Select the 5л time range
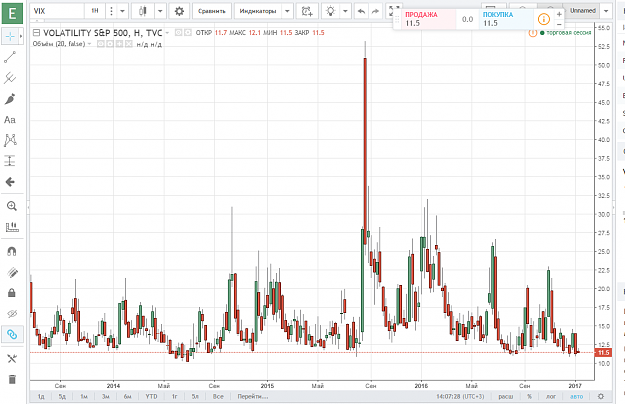This screenshot has width=625, height=404. 195,396
